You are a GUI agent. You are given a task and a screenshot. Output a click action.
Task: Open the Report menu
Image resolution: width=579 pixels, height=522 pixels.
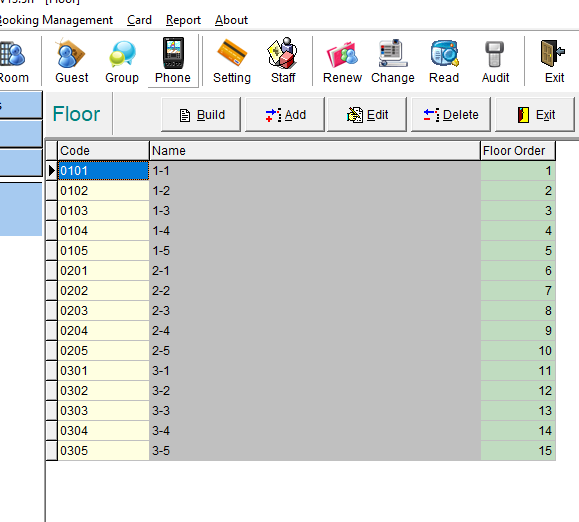coord(183,20)
